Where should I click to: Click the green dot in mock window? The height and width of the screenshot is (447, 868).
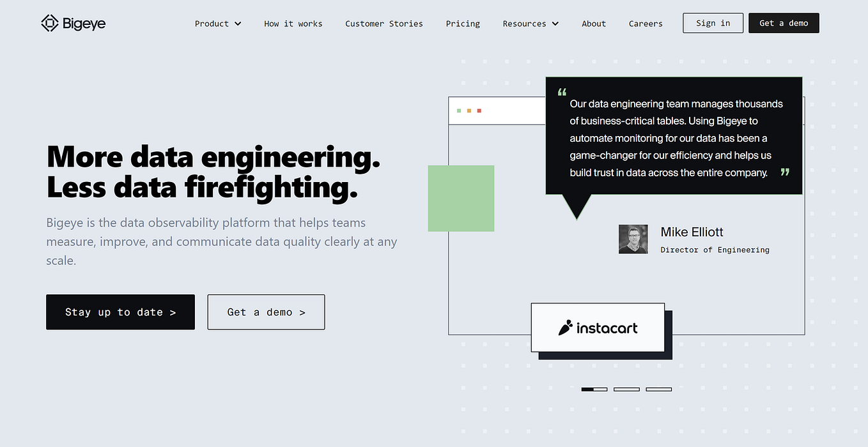click(x=459, y=111)
